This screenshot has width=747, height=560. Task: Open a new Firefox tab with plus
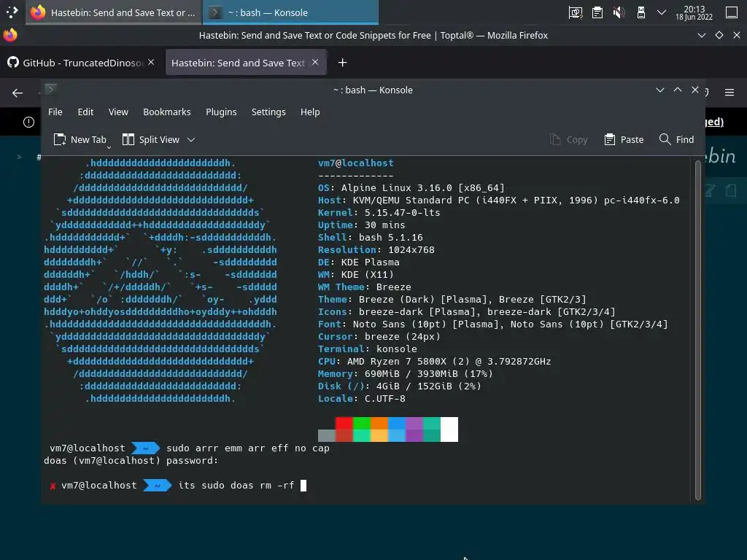(x=343, y=63)
